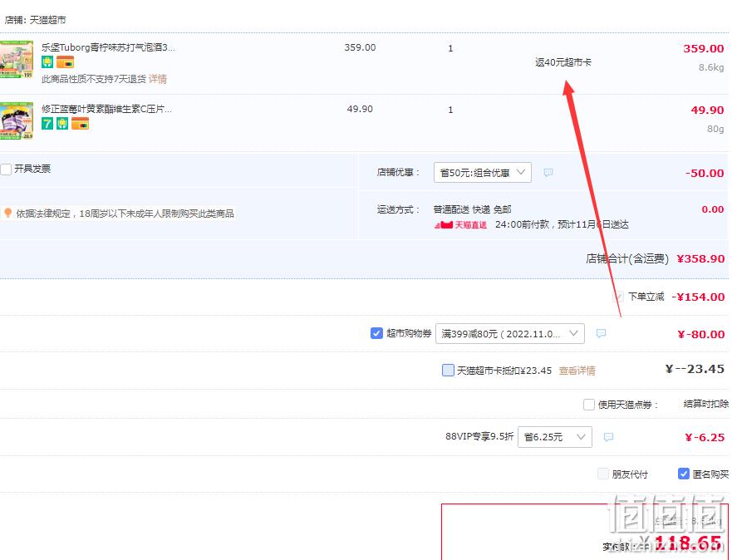Click the comment icon beside 超市购物券 dropdown
Viewport: 732px width, 560px height.
click(x=602, y=333)
